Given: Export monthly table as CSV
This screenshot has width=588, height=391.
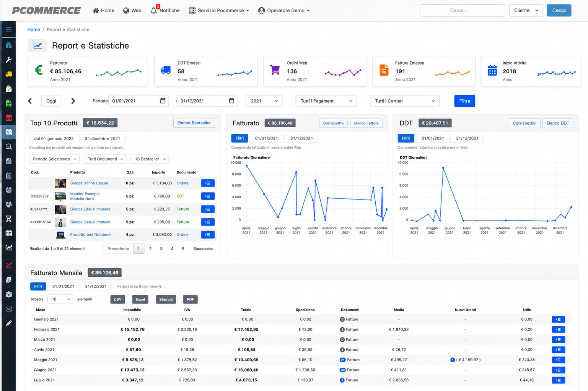Looking at the screenshot, I should (x=118, y=299).
